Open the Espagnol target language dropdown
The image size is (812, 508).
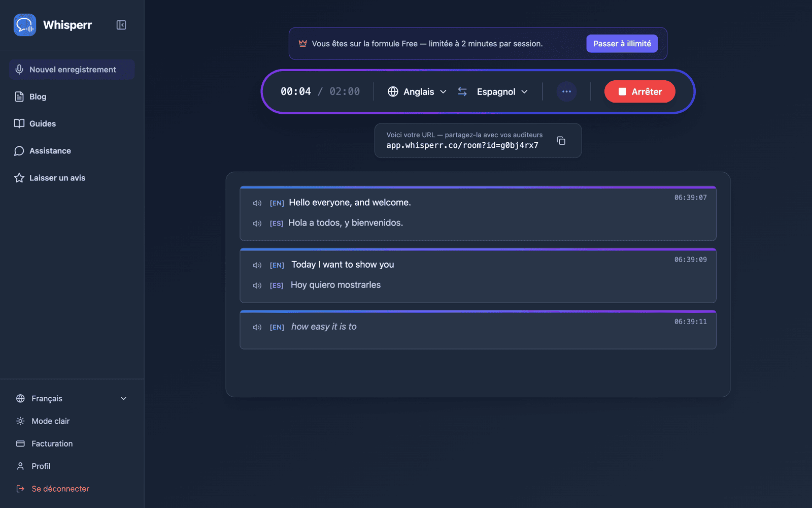[x=502, y=91]
